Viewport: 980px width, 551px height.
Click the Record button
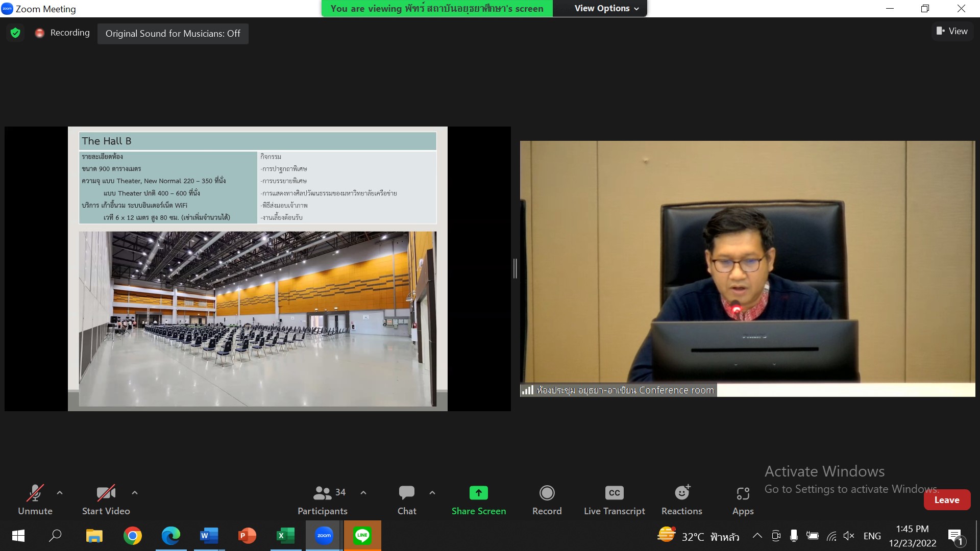[547, 500]
